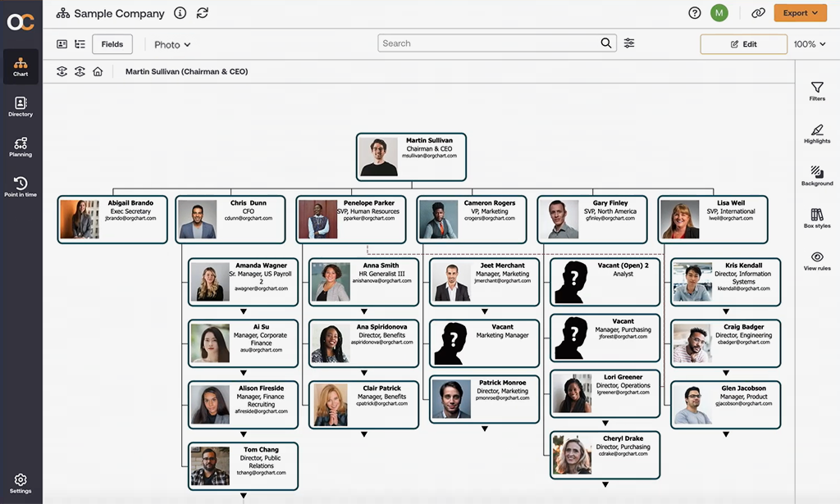Image resolution: width=840 pixels, height=504 pixels.
Task: Expand subordinates under Clair Patrick
Action: click(x=363, y=434)
